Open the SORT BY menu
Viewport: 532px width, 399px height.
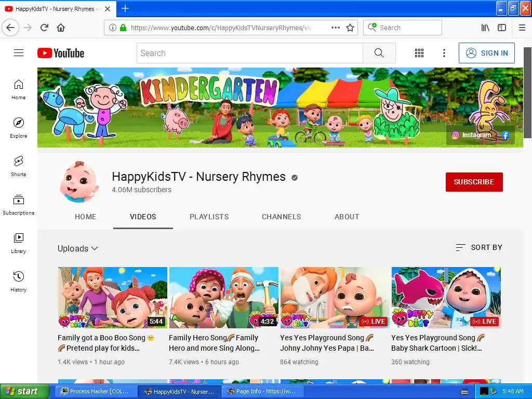pyautogui.click(x=478, y=247)
